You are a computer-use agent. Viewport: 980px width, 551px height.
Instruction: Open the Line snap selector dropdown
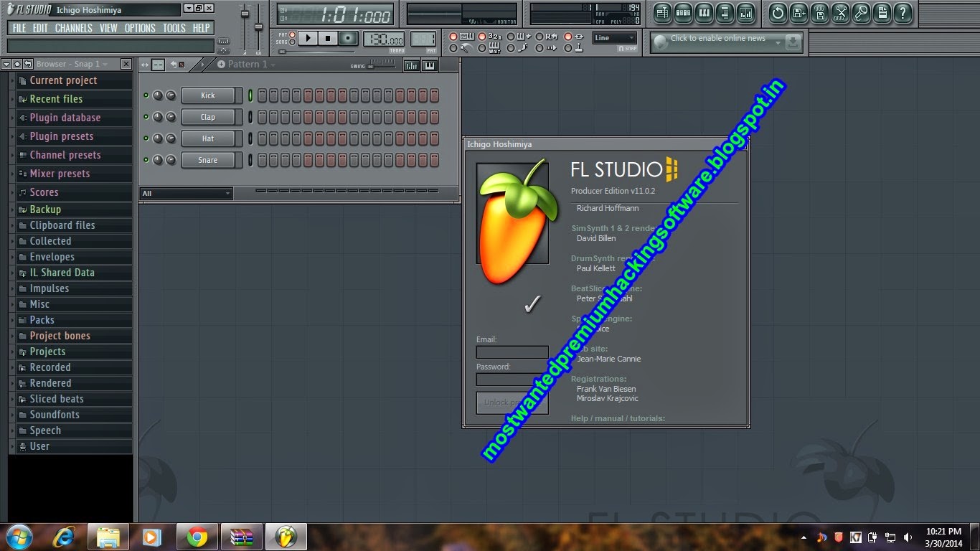tap(615, 38)
